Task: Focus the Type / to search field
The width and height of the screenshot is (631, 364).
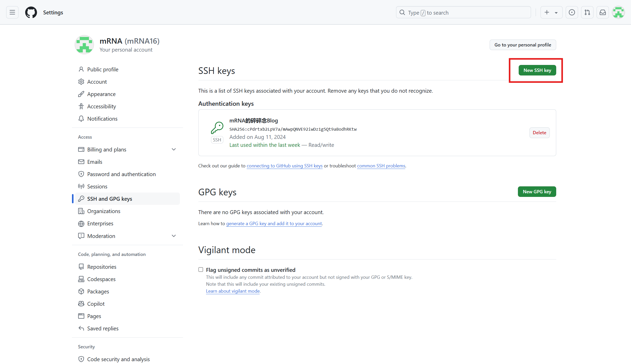Action: pyautogui.click(x=463, y=13)
